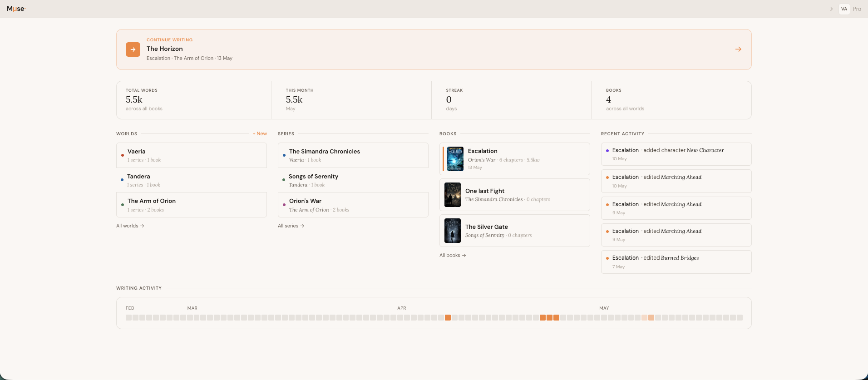The height and width of the screenshot is (380, 868).
Task: Click the All series link
Action: point(291,226)
